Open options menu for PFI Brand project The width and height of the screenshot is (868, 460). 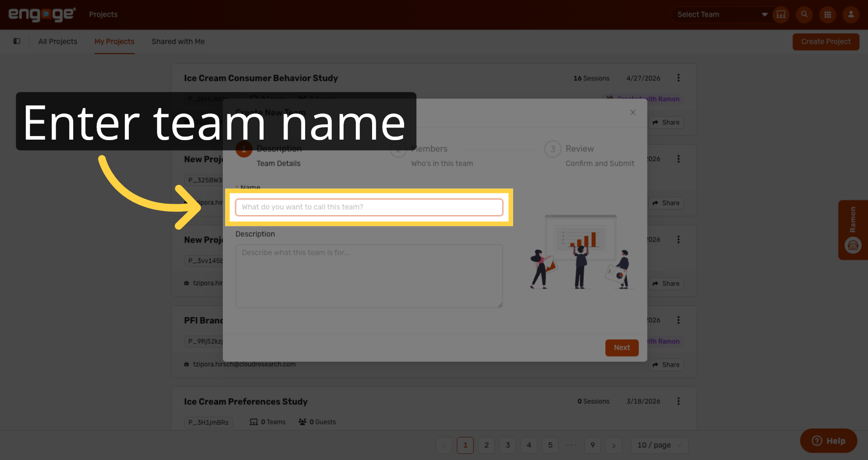[x=678, y=320]
